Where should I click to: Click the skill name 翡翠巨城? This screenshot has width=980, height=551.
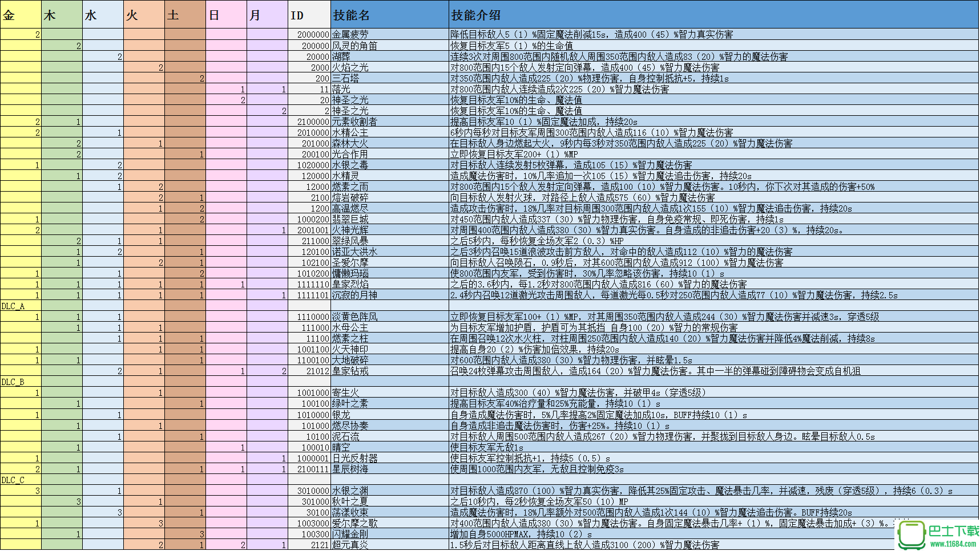pyautogui.click(x=390, y=219)
